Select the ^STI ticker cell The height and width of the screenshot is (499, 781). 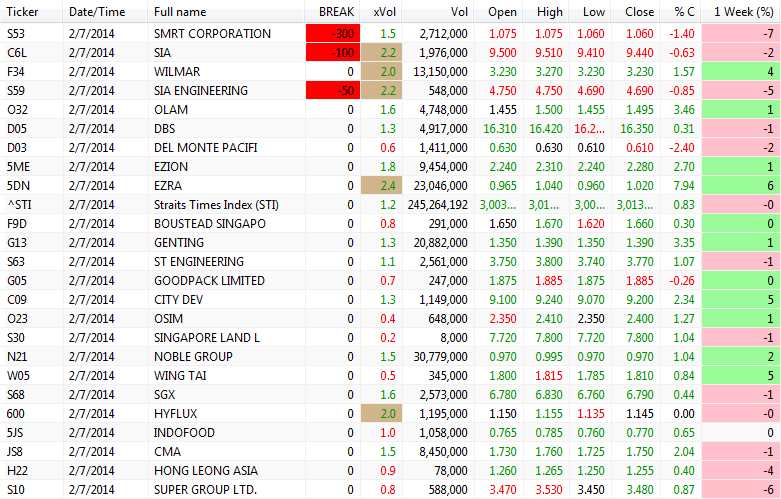[x=17, y=205]
